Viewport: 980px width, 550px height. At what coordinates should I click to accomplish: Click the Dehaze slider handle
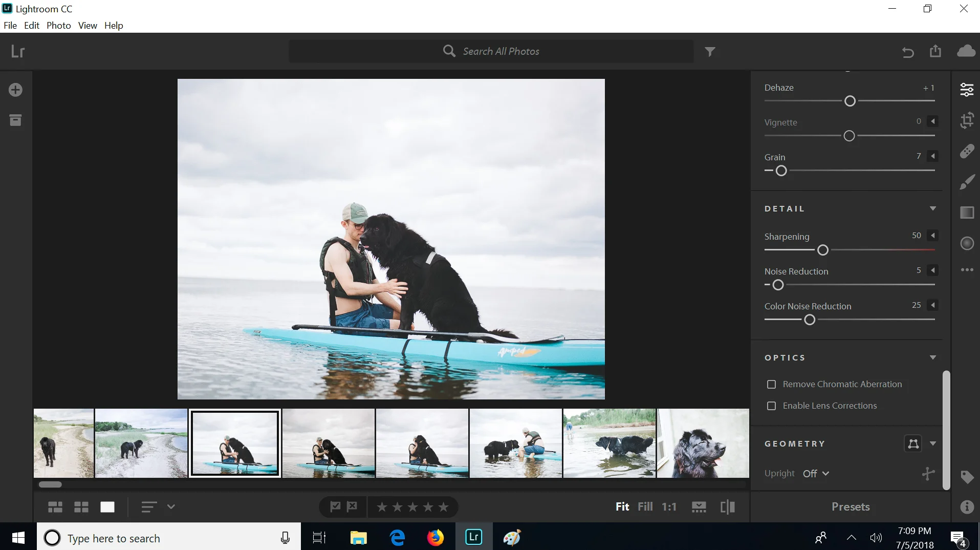coord(850,101)
